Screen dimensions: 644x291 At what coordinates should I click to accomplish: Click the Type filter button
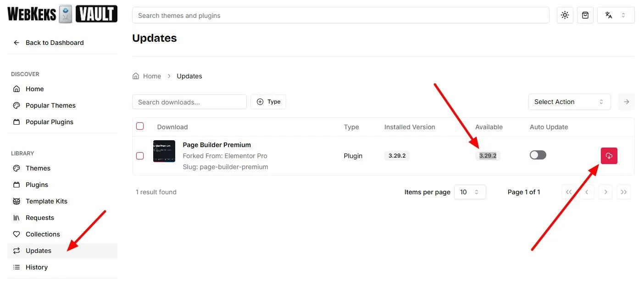click(x=268, y=102)
